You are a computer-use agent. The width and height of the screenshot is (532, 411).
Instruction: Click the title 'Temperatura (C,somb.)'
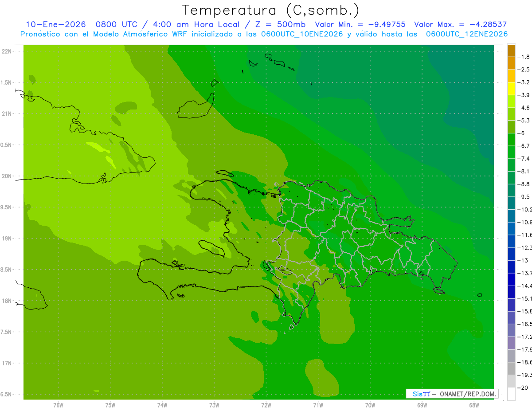point(271,10)
